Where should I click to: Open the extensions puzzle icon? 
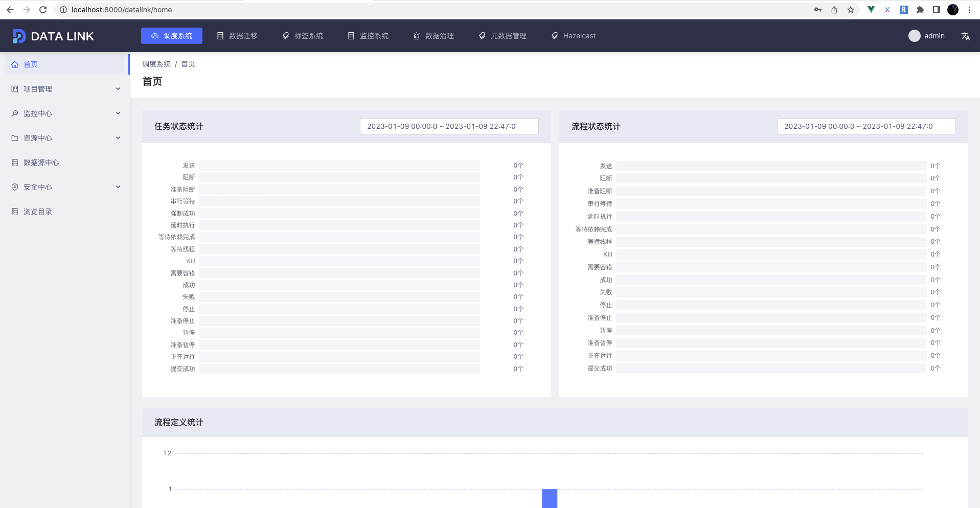pyautogui.click(x=920, y=10)
